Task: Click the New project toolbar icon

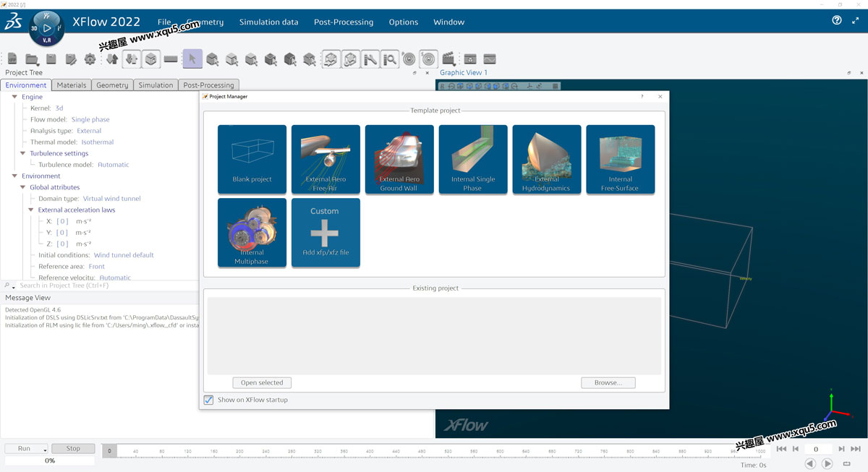Action: click(x=12, y=59)
